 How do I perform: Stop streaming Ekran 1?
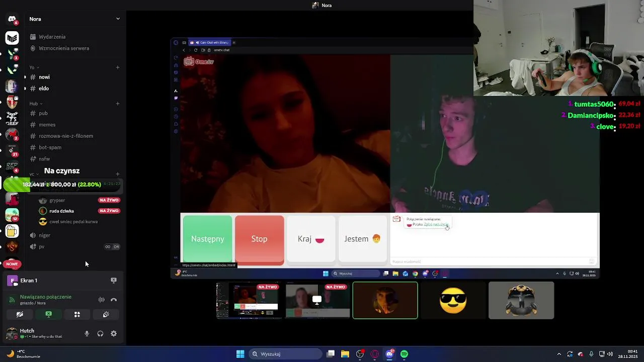tap(114, 281)
